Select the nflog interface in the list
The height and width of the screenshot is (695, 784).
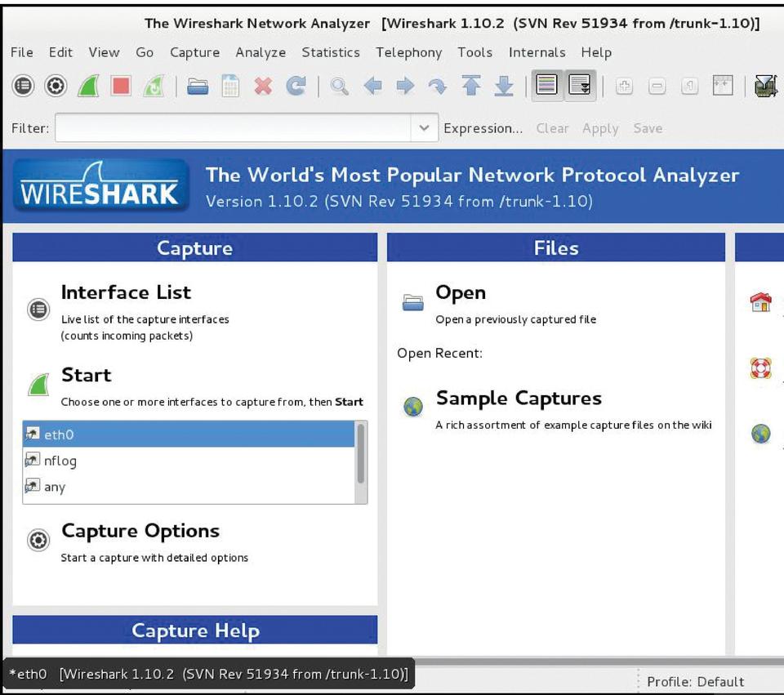tap(60, 461)
